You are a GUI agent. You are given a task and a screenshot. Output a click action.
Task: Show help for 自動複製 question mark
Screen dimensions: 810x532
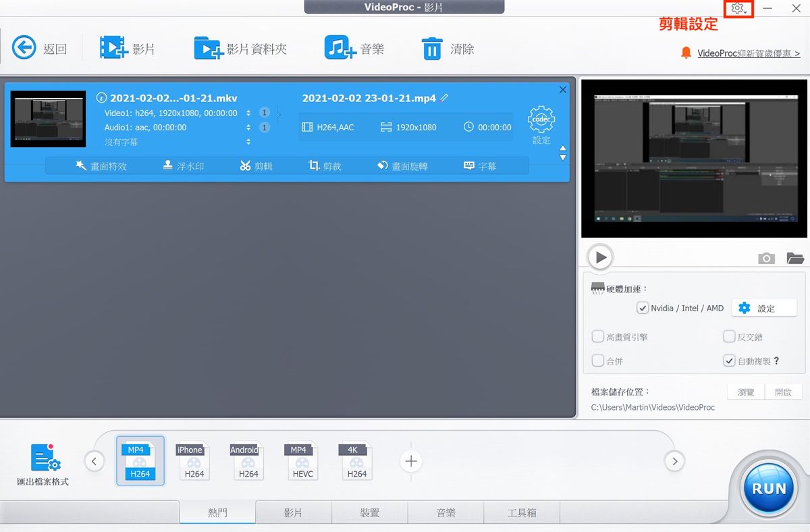pos(777,361)
